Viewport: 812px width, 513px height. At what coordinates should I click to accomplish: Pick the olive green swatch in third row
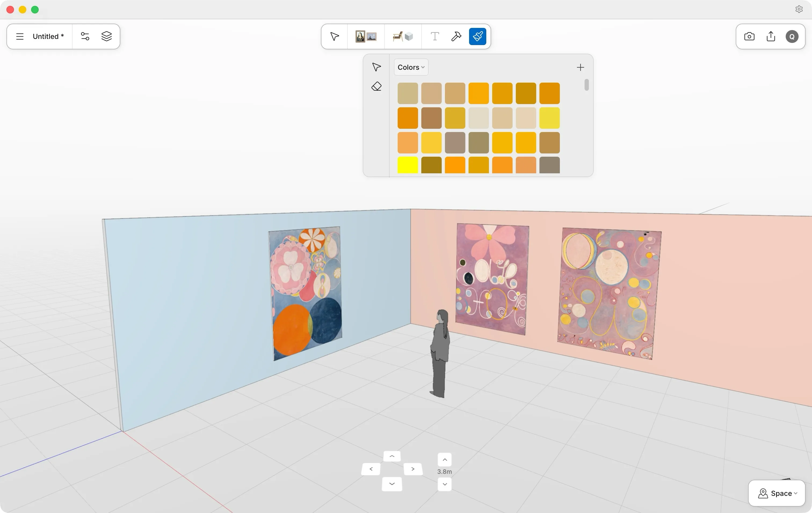pos(479,143)
